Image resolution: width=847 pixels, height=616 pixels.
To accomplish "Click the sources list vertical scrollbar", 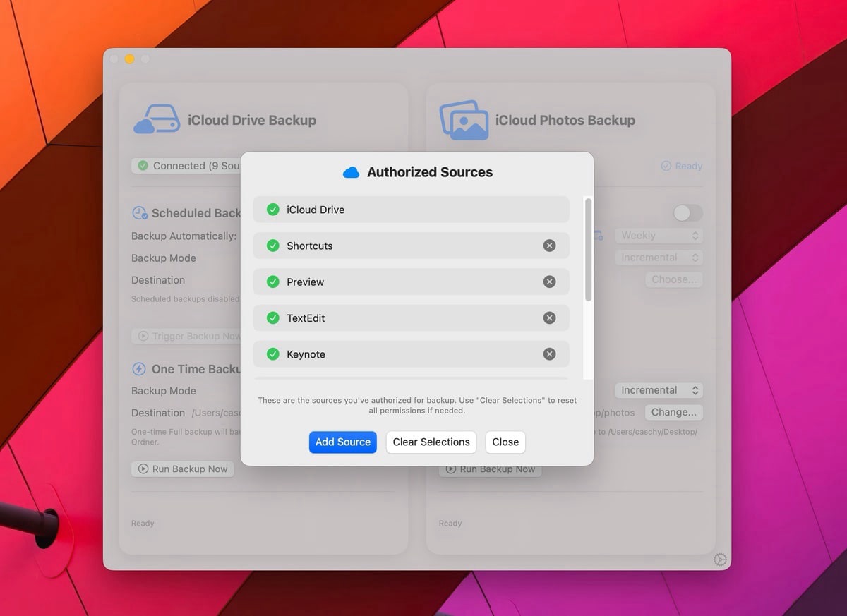I will pos(588,250).
